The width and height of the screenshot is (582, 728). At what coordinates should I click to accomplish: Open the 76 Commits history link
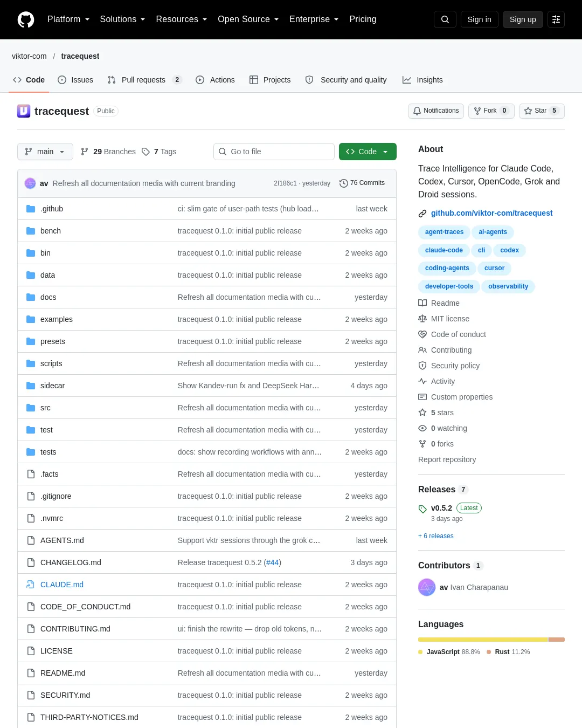coord(362,183)
